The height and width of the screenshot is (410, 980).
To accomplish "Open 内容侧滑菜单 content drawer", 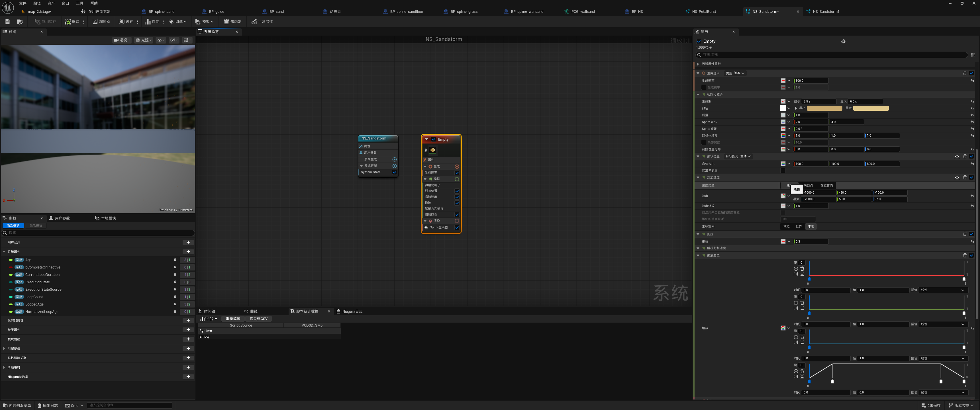I will pos(17,406).
